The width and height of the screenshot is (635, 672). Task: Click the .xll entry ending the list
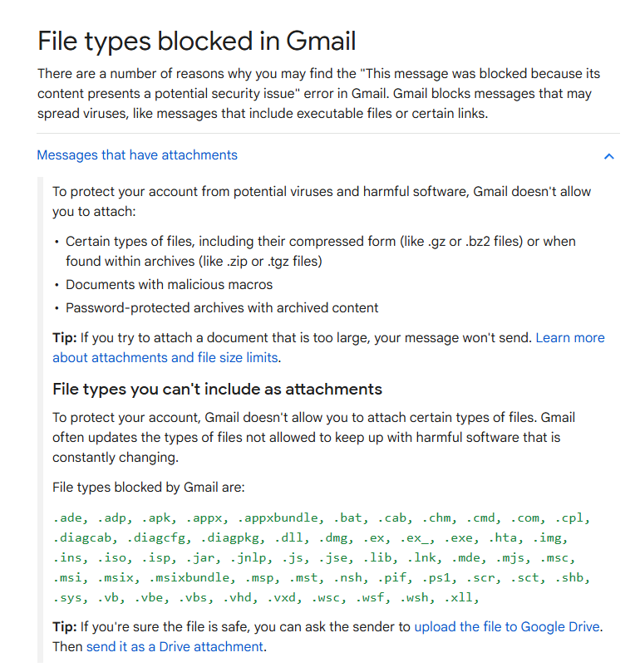coord(461,597)
